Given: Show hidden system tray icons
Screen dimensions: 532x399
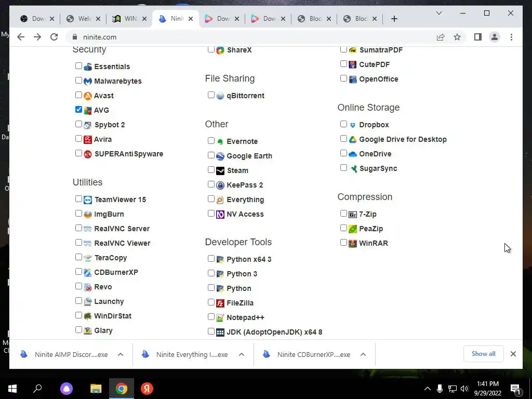Looking at the screenshot, I should pos(428,389).
